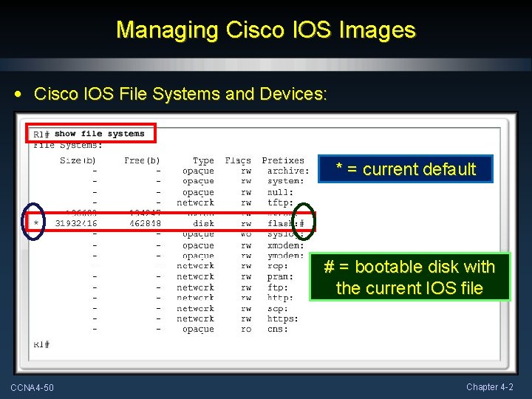
Task: Click the "null:" prefix entry
Action: (x=280, y=192)
